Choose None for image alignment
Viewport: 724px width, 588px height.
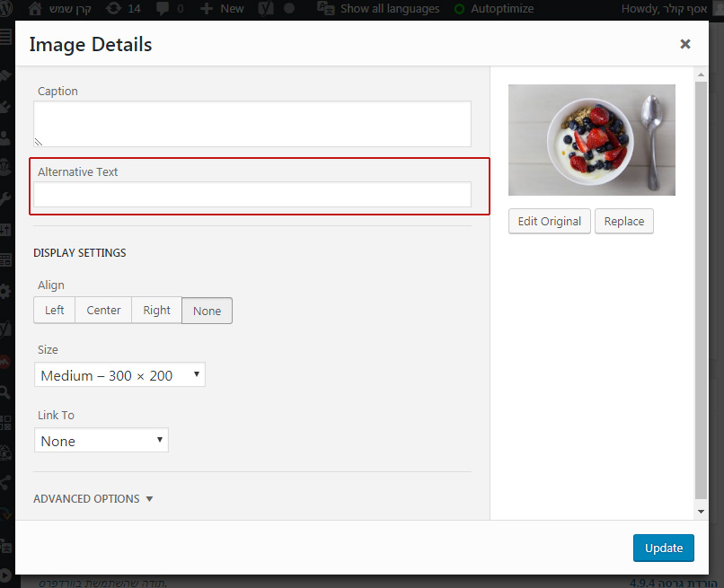click(207, 311)
